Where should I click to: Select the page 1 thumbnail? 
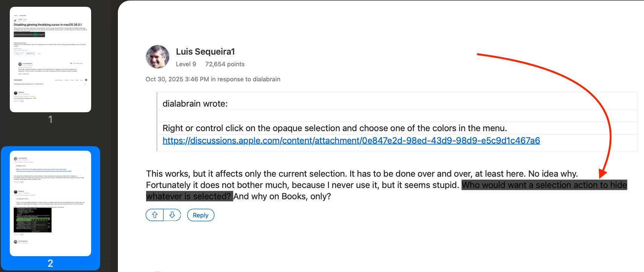pos(50,60)
